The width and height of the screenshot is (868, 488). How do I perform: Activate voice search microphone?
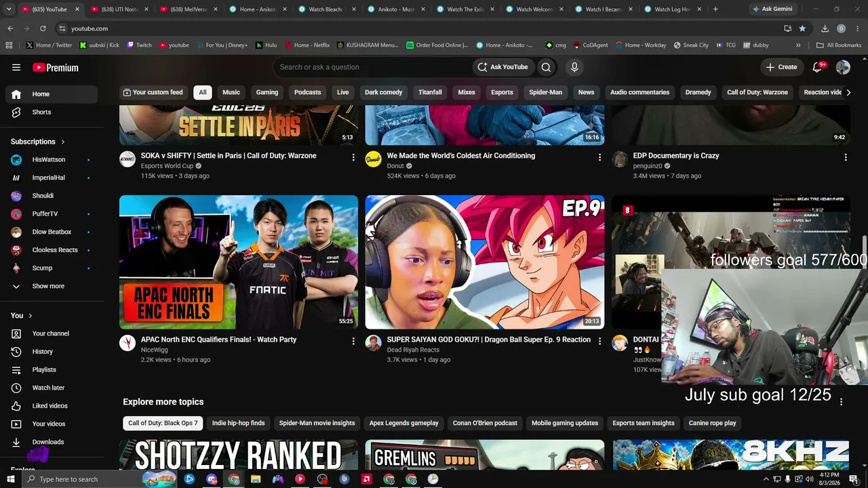click(x=574, y=67)
